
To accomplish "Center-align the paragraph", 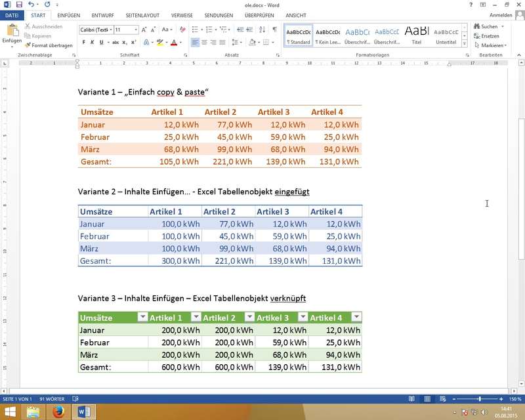I will (x=204, y=43).
